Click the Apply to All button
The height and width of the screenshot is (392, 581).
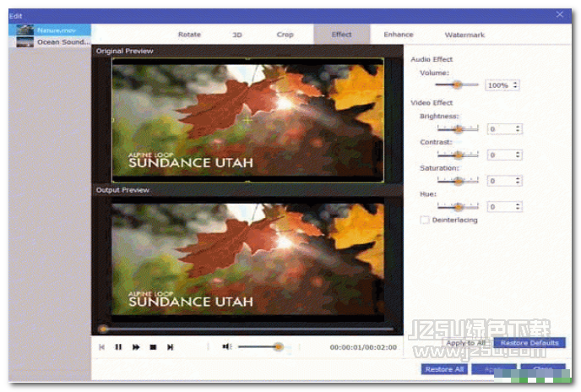tap(466, 343)
